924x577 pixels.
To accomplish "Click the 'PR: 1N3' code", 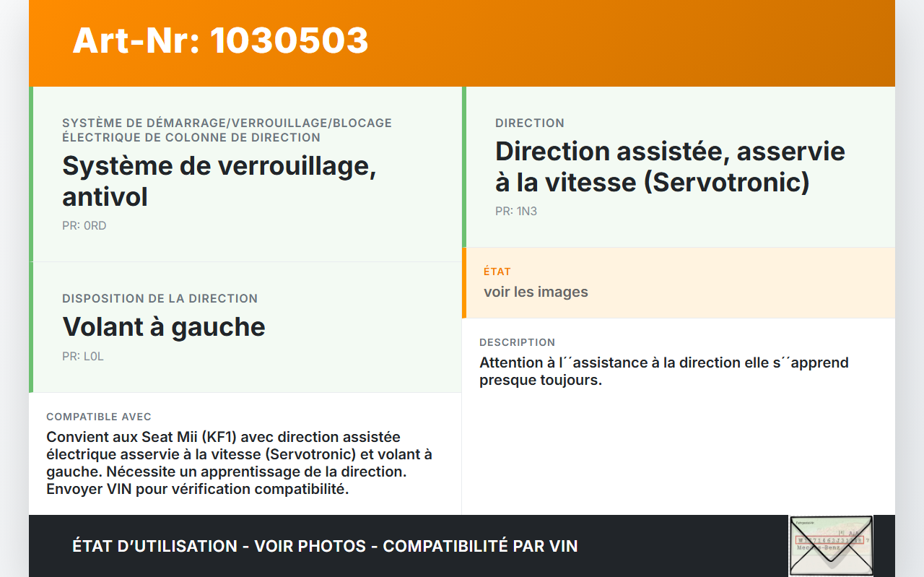I will point(516,212).
